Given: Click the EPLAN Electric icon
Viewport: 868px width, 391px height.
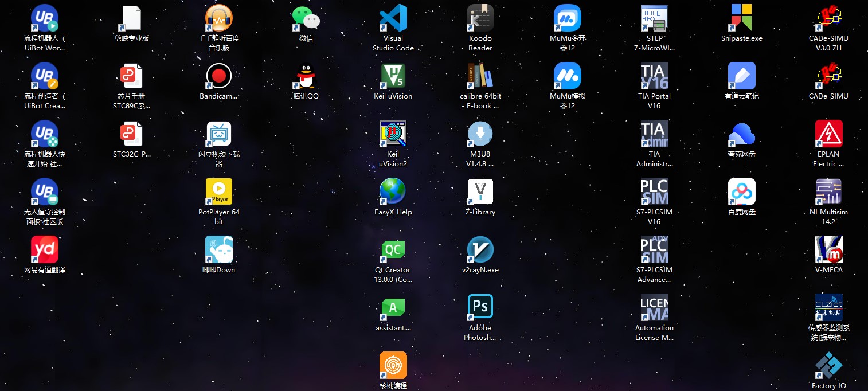Looking at the screenshot, I should coord(829,134).
